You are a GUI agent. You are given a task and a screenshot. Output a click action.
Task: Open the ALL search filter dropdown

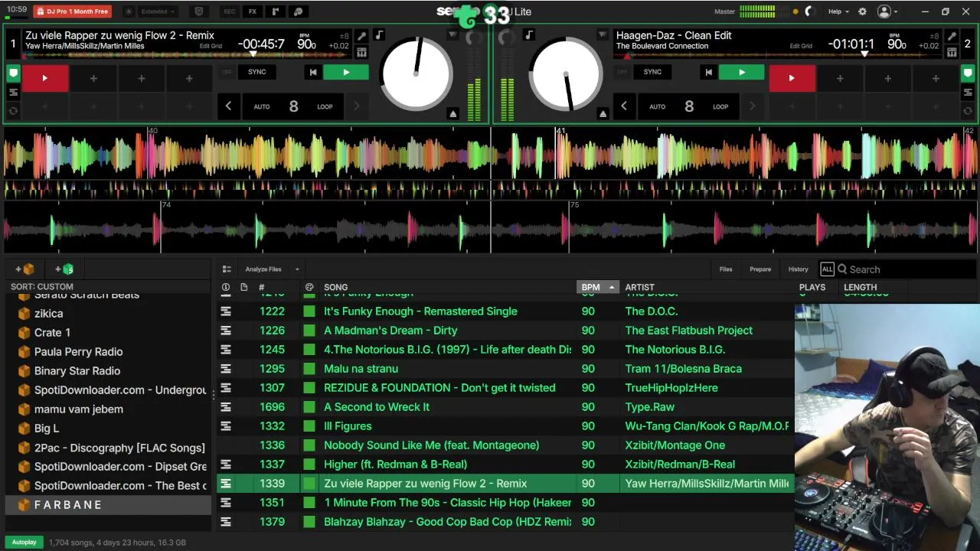pyautogui.click(x=827, y=269)
